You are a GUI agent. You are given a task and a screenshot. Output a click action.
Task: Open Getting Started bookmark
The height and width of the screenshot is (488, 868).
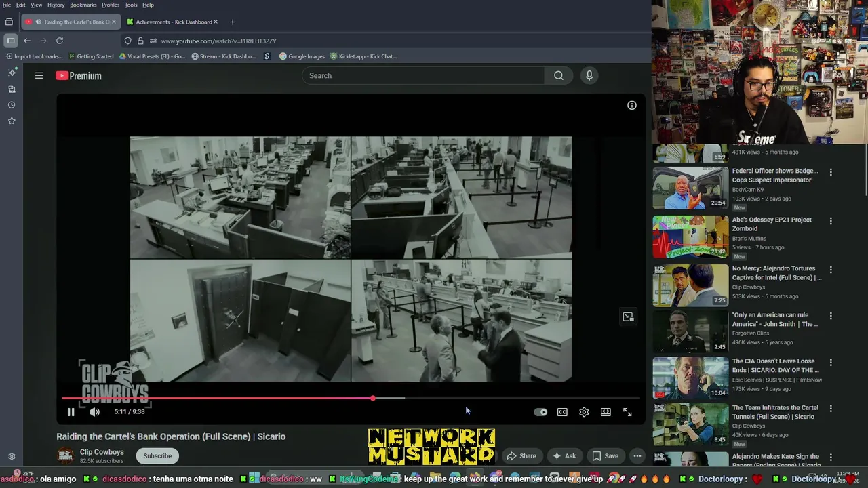(91, 56)
